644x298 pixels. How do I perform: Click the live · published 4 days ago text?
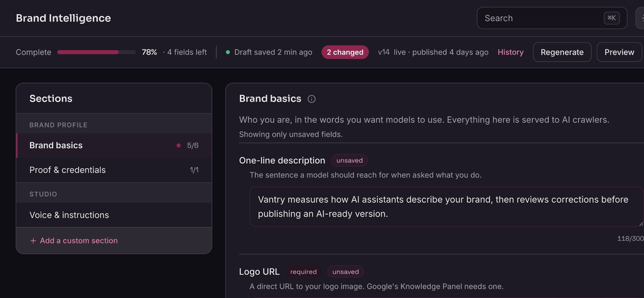tap(441, 52)
